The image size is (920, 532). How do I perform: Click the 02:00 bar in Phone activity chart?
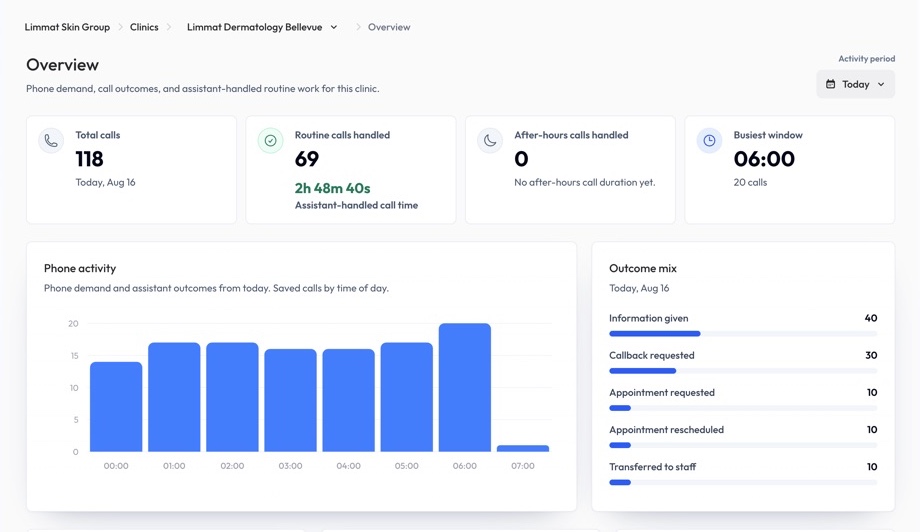point(232,397)
